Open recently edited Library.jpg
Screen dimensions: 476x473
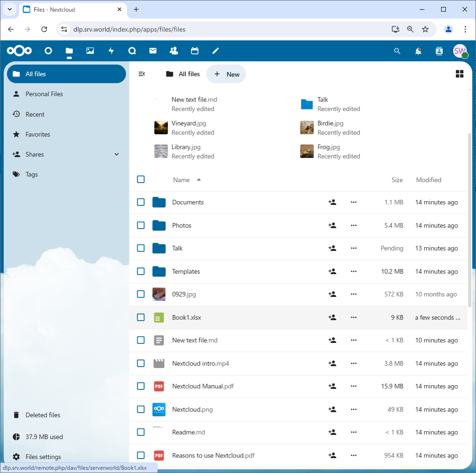pyautogui.click(x=184, y=151)
